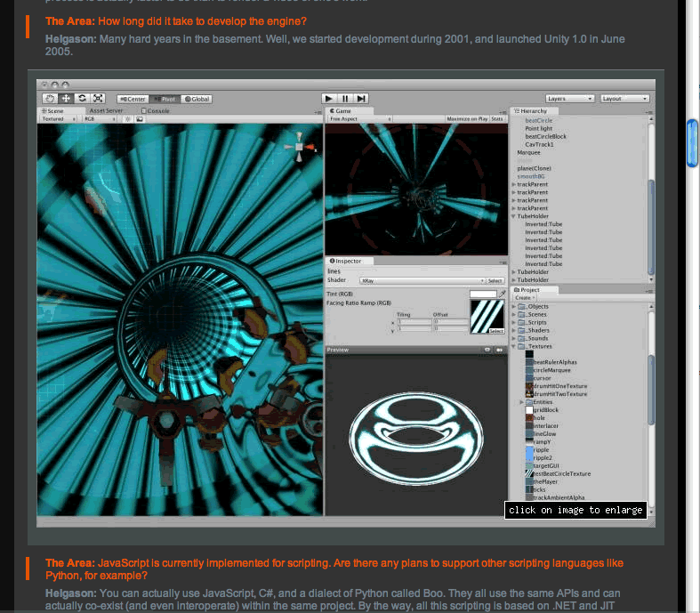Toggle the Stats overlay in Game view
This screenshot has height=613, width=700.
pos(497,118)
